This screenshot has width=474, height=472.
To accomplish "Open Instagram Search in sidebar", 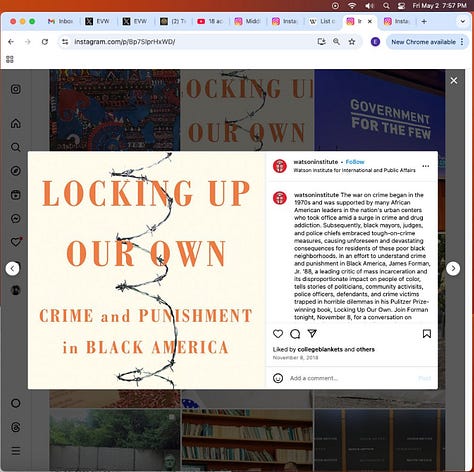I will [x=16, y=147].
